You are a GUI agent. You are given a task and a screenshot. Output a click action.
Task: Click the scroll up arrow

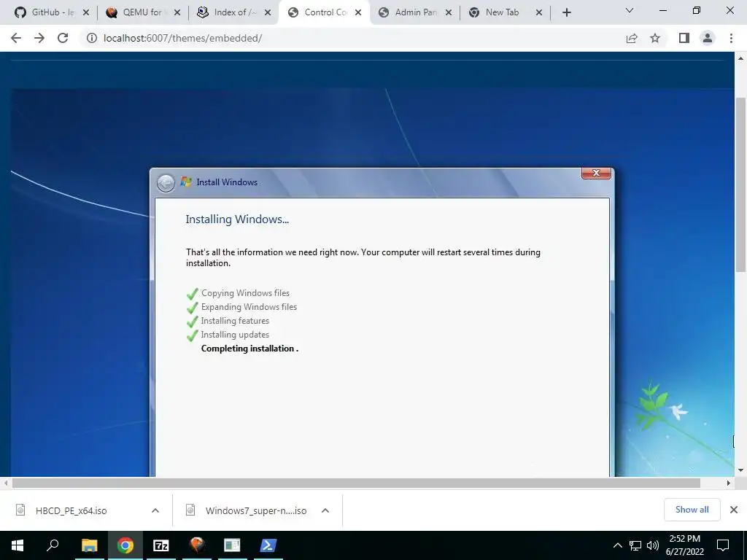(x=740, y=59)
